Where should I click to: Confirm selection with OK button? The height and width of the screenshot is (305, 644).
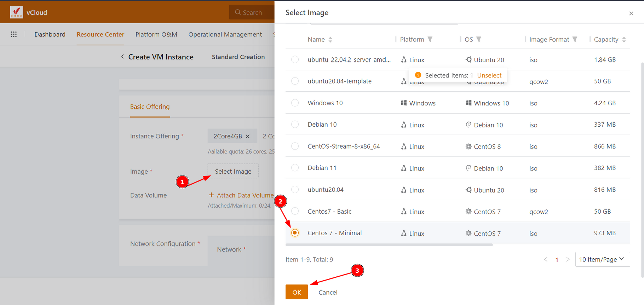point(297,292)
